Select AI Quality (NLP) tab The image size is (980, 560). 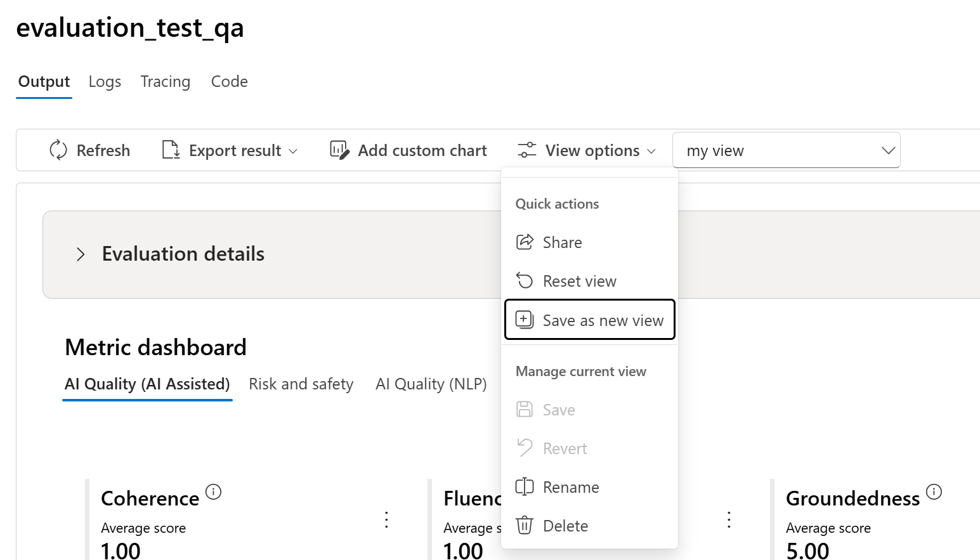[x=431, y=384]
